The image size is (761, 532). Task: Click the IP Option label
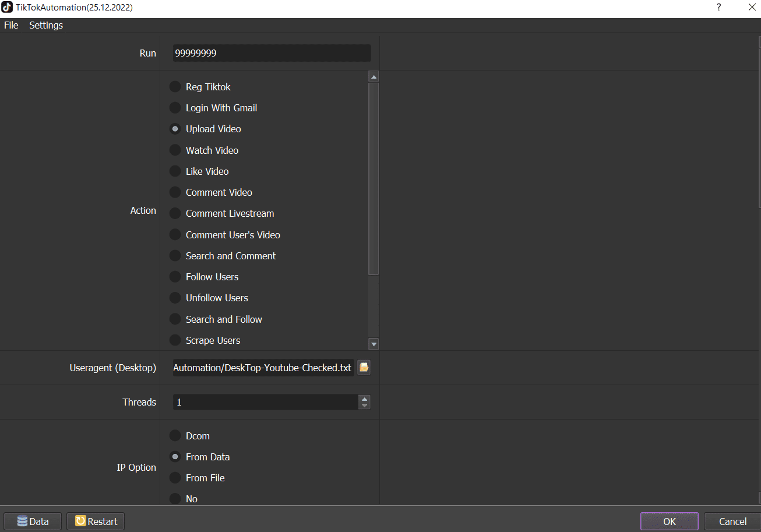point(136,467)
